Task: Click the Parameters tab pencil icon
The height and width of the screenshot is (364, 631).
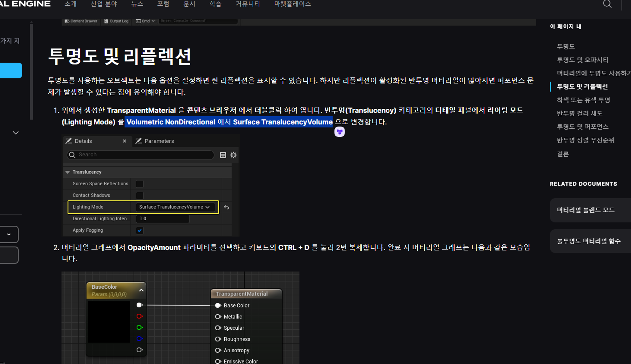Action: tap(139, 141)
